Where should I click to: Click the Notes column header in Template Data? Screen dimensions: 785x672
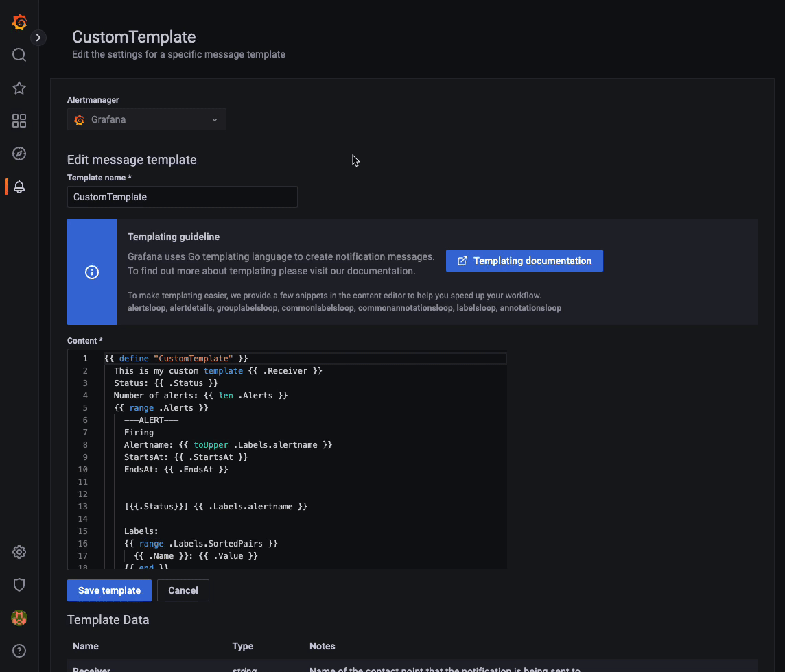tap(323, 646)
